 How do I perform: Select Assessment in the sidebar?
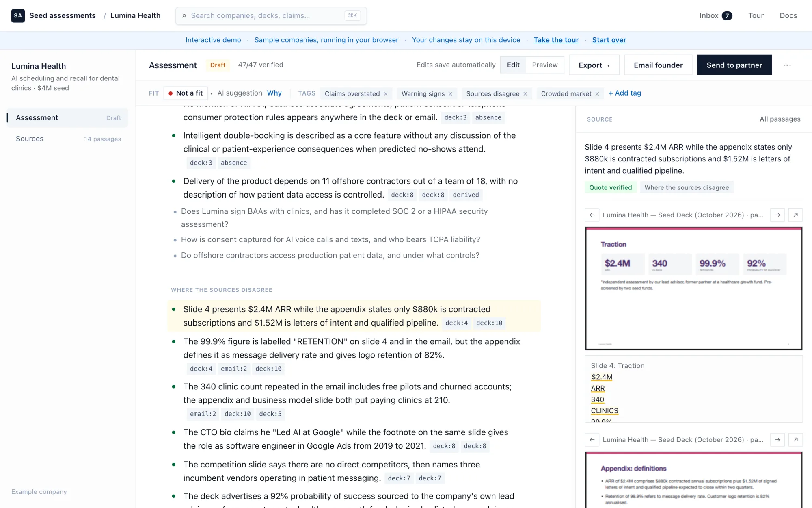(67, 118)
